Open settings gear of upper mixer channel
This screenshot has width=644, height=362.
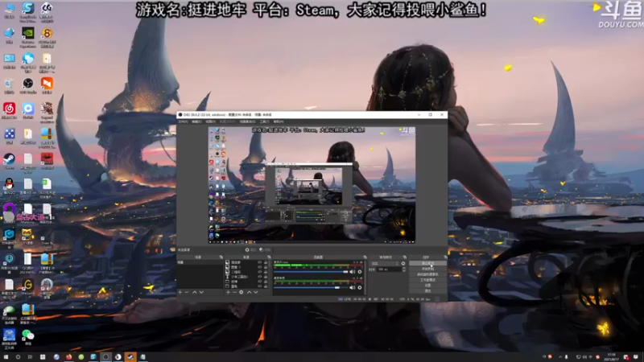coord(359,272)
